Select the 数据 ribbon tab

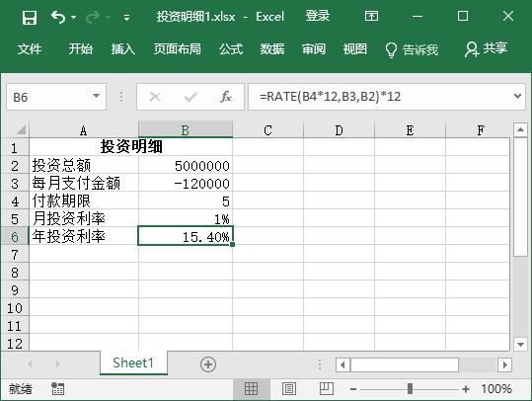272,49
